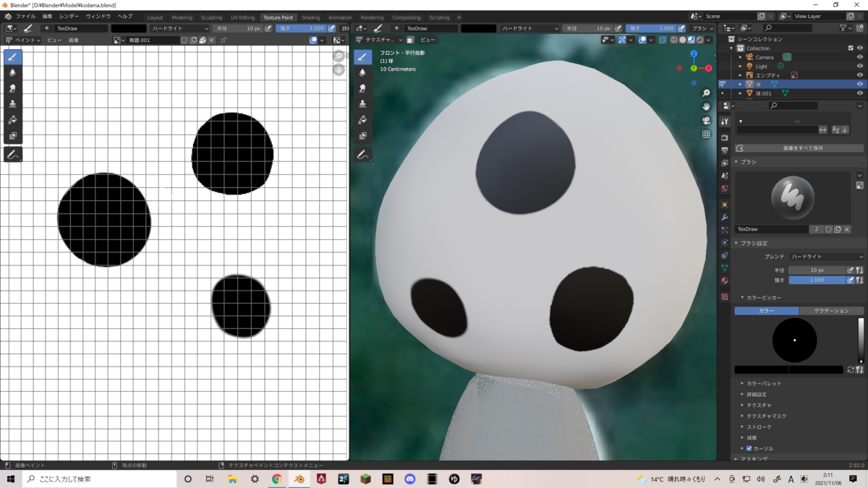
Task: Toggle the カーソル checkbox
Action: tap(749, 448)
